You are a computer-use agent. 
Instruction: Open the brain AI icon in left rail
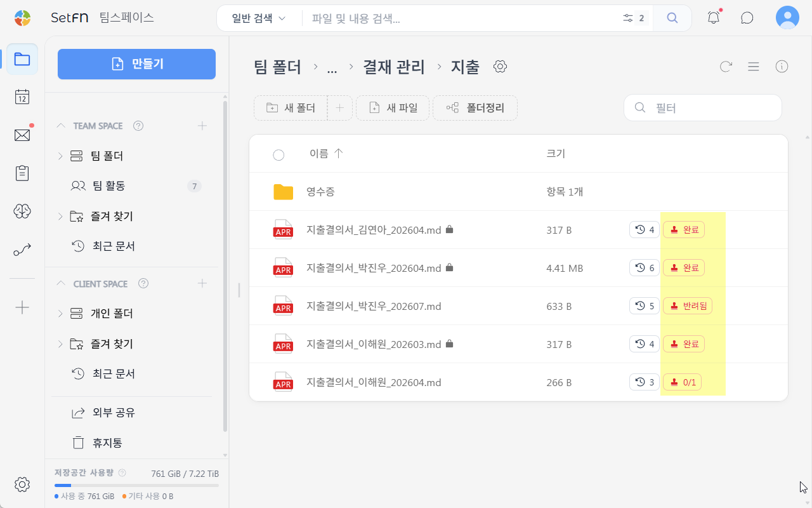click(x=22, y=211)
